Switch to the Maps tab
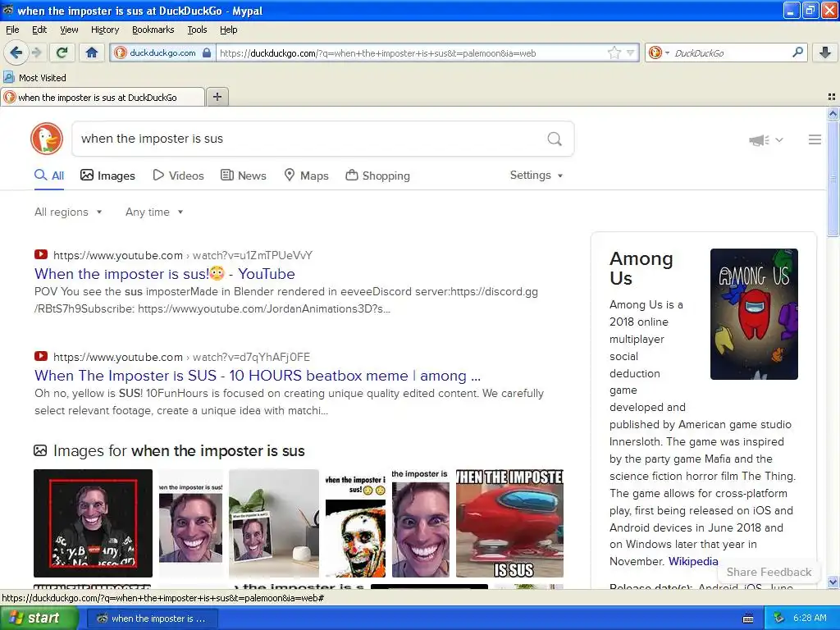The height and width of the screenshot is (630, 840). pos(306,176)
